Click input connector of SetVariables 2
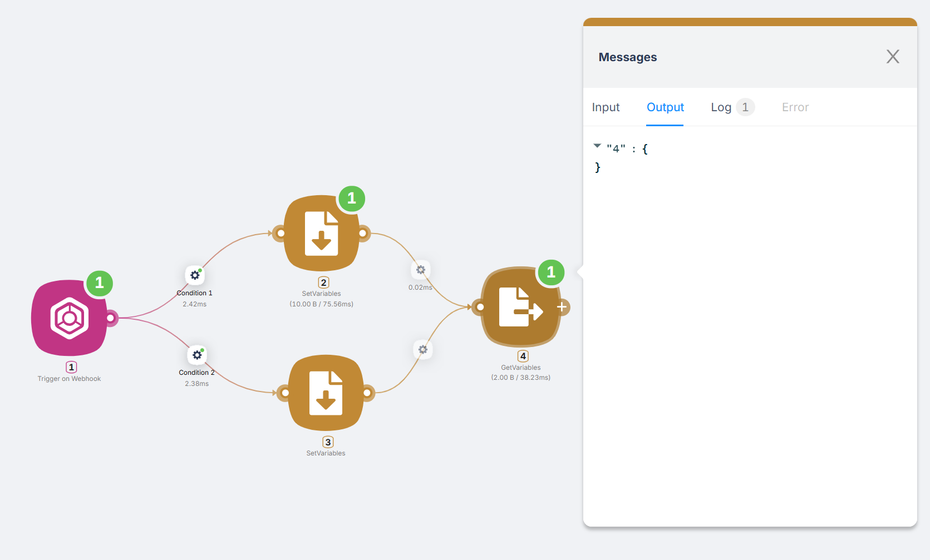The width and height of the screenshot is (930, 560). [x=281, y=234]
